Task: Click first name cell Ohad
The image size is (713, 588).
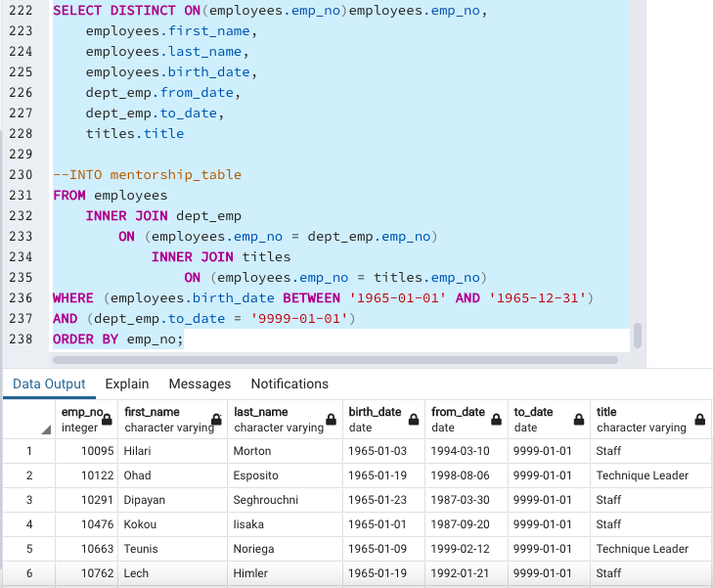Action: 172,475
